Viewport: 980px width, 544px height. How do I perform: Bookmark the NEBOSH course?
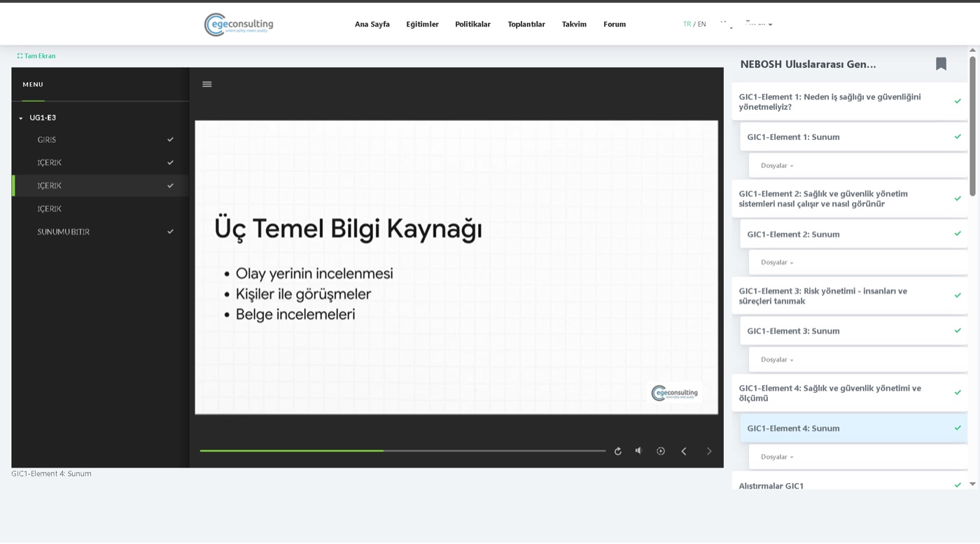click(941, 64)
